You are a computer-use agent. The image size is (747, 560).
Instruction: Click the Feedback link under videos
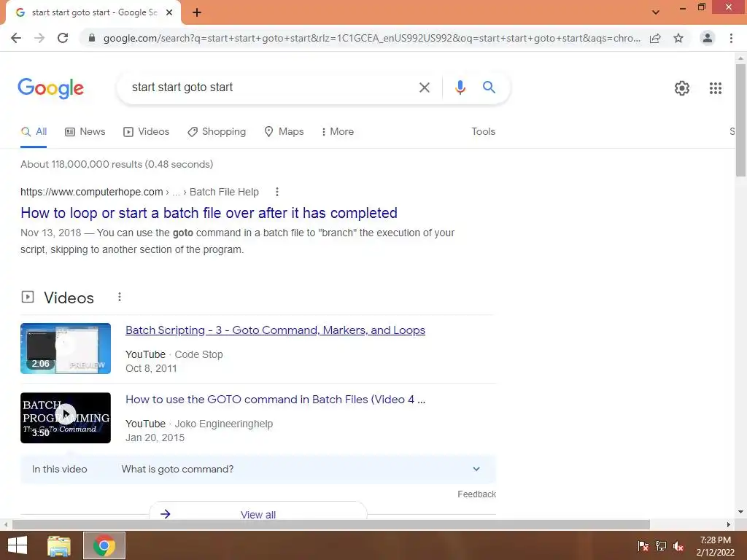coord(476,494)
